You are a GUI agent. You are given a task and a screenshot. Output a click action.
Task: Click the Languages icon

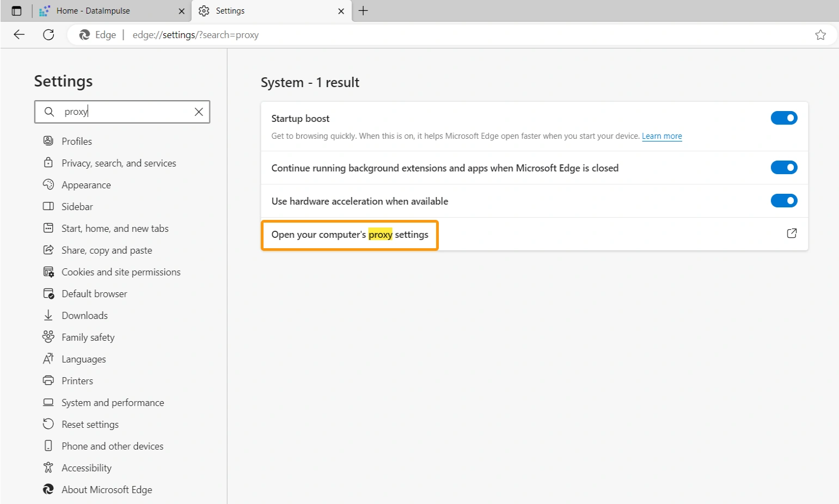click(48, 359)
